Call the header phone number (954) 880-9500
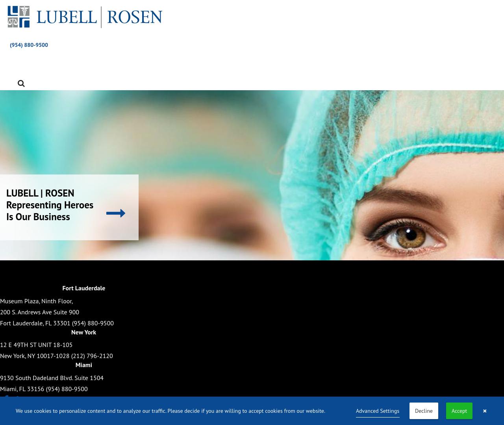 pos(29,45)
